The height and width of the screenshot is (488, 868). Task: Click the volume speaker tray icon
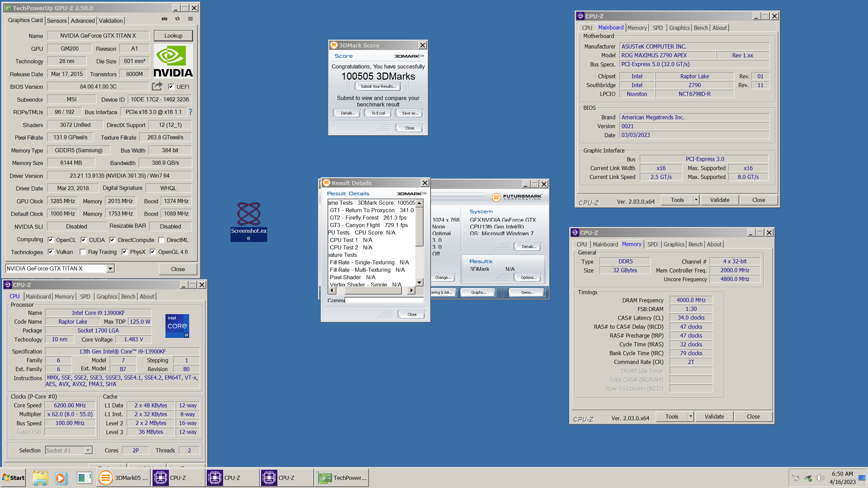point(820,478)
